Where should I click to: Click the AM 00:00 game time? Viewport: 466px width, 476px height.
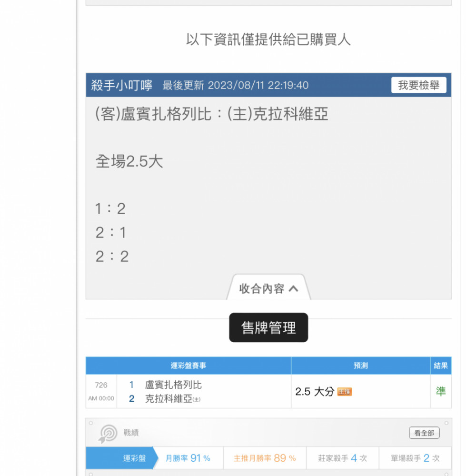(101, 398)
